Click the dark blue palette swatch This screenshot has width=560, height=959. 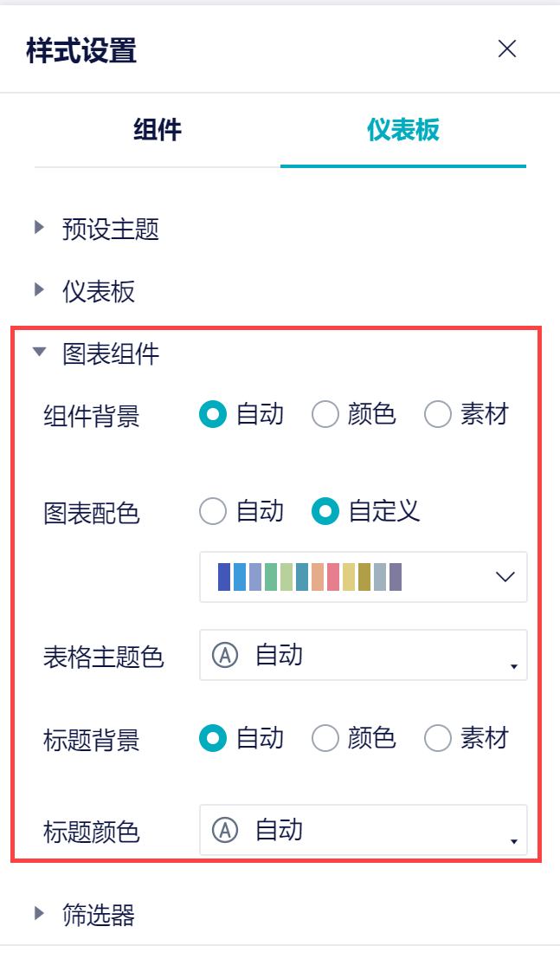pos(224,577)
